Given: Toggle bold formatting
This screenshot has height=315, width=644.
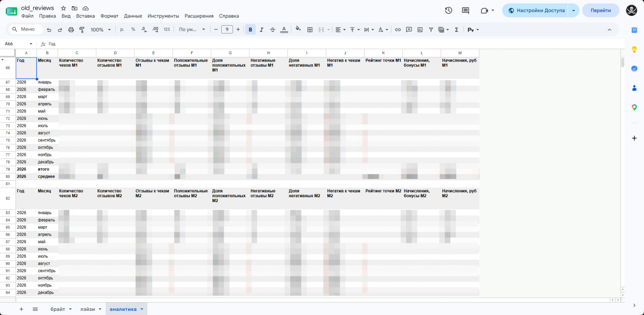Looking at the screenshot, I should (250, 29).
